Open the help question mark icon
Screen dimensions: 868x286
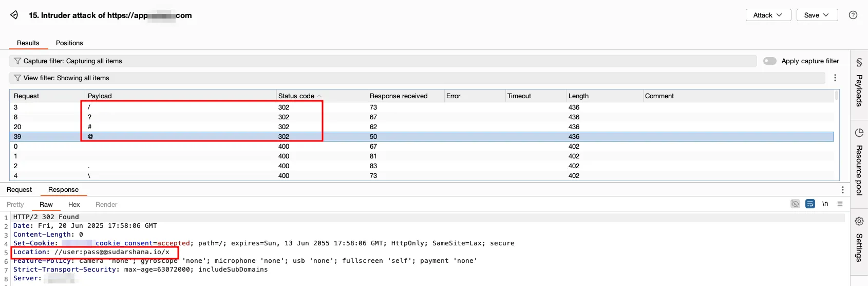pyautogui.click(x=853, y=15)
